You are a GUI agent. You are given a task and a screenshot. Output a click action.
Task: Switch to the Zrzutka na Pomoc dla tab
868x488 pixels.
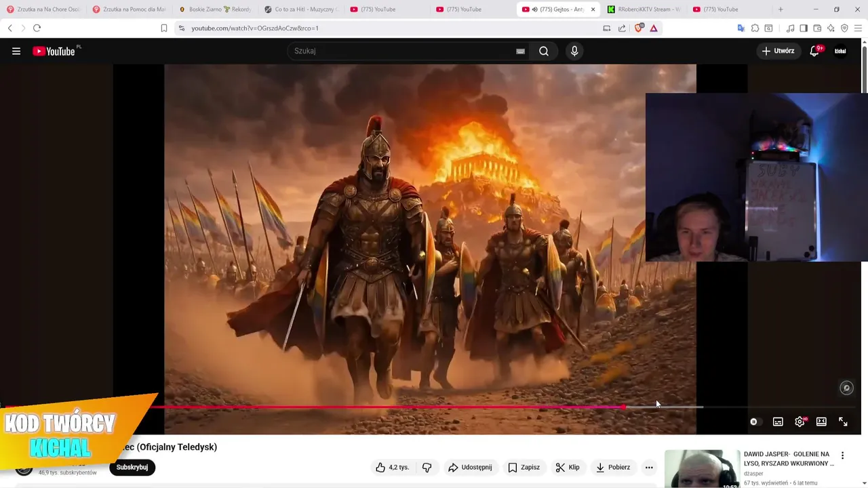pyautogui.click(x=129, y=9)
